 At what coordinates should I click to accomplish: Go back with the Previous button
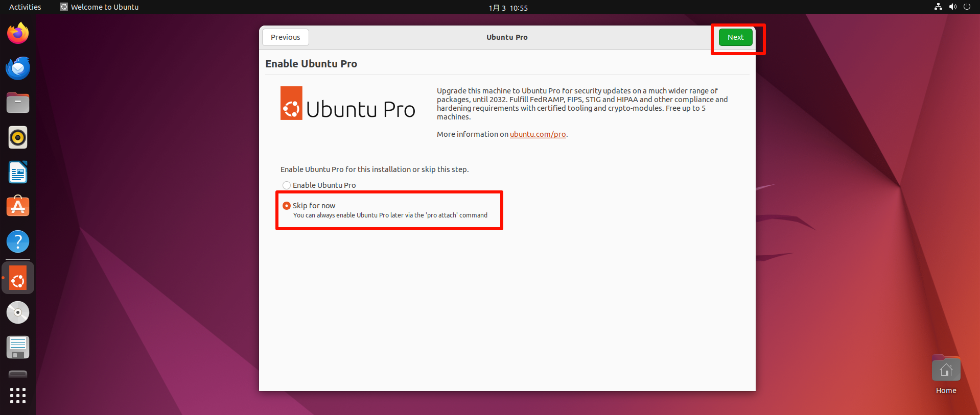[286, 37]
